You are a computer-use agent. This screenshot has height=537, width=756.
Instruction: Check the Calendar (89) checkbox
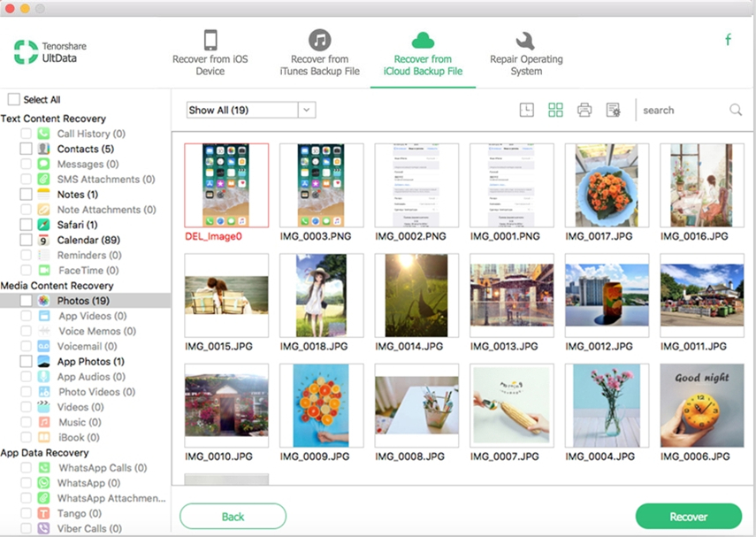pos(26,240)
